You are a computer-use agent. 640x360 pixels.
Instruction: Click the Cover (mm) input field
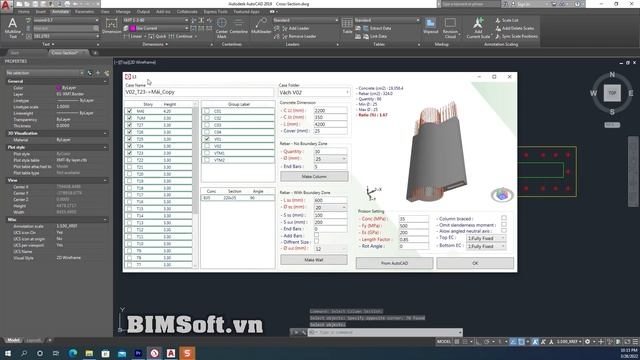click(330, 131)
